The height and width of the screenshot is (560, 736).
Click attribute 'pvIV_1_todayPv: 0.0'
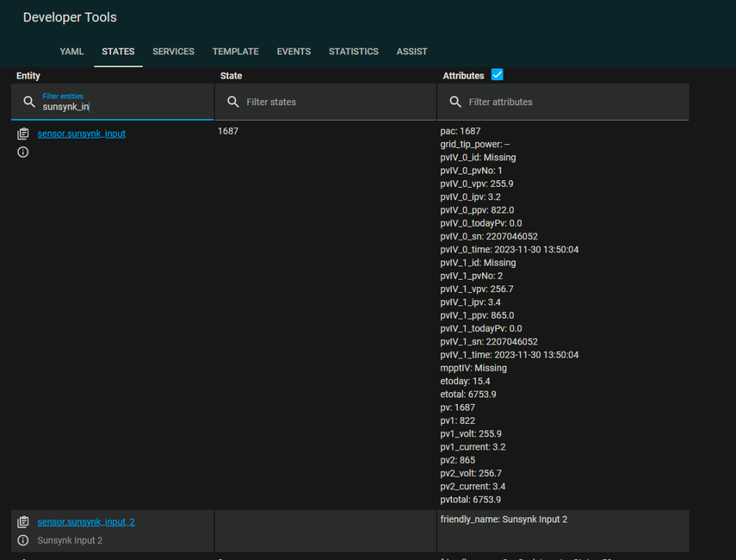click(x=481, y=329)
